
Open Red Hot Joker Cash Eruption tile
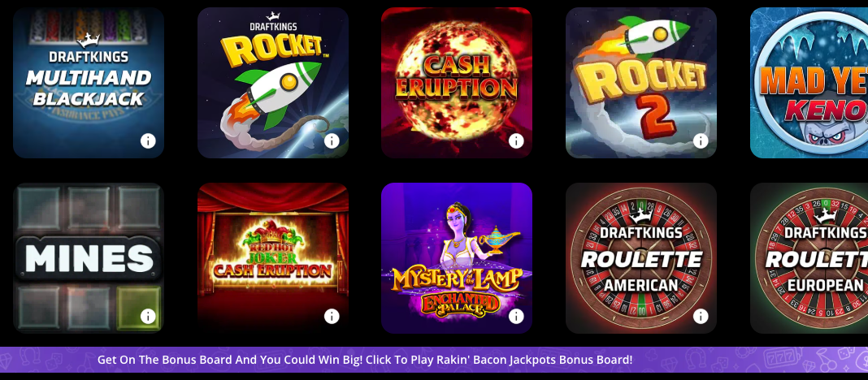click(273, 258)
